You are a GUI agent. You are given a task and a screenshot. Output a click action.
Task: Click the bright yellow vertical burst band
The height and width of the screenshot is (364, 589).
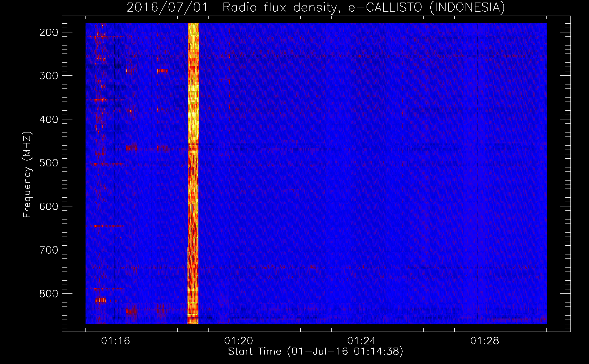coord(193,174)
